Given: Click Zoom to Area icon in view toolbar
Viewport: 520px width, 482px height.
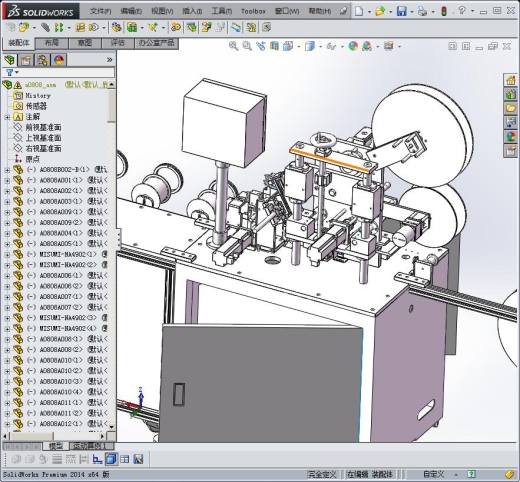Looking at the screenshot, I should (247, 46).
